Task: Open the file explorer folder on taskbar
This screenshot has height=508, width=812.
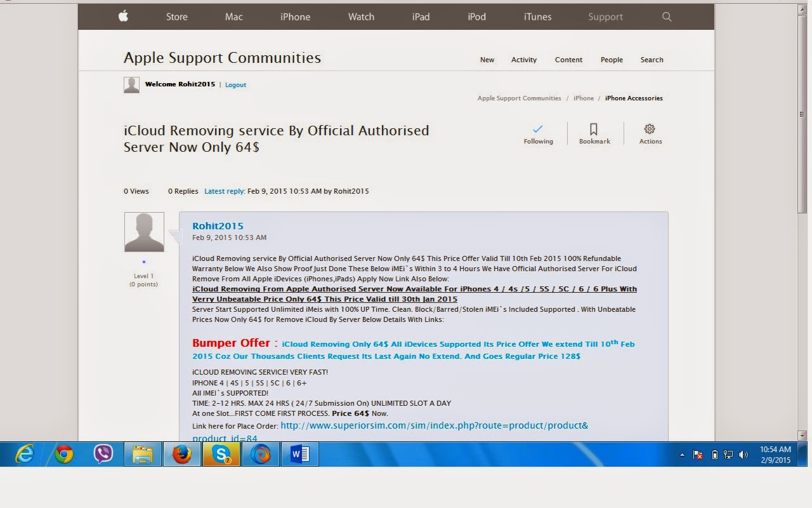Action: tap(143, 454)
